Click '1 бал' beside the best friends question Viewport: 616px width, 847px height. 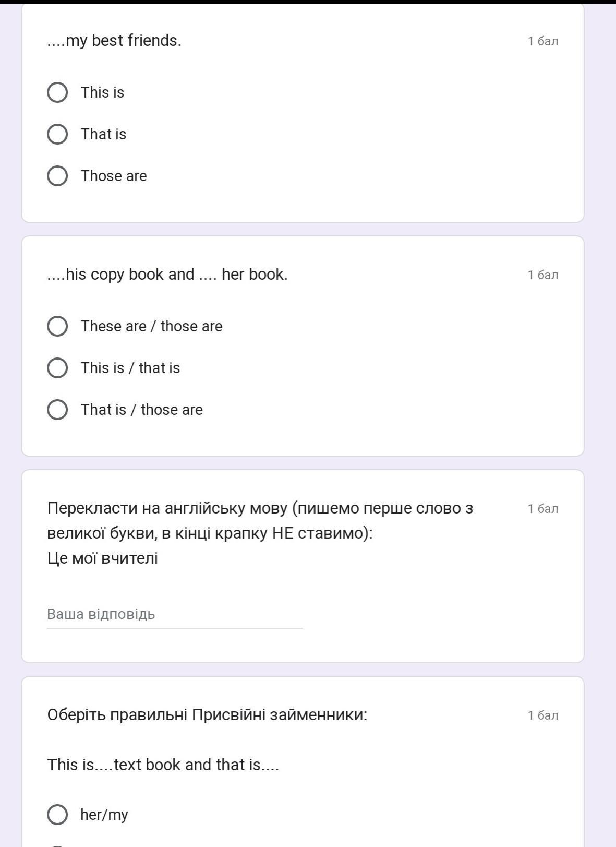[x=542, y=41]
